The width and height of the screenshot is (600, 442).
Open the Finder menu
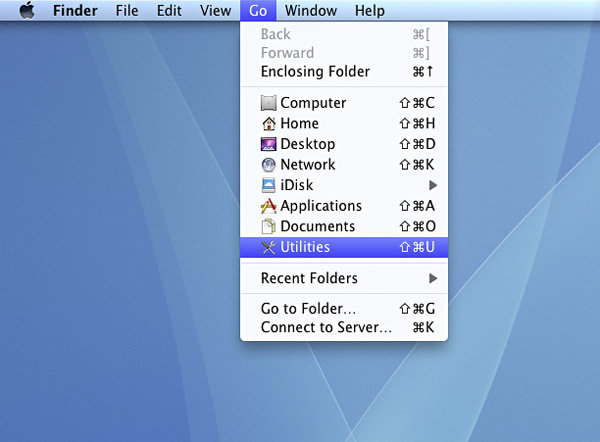click(x=75, y=10)
